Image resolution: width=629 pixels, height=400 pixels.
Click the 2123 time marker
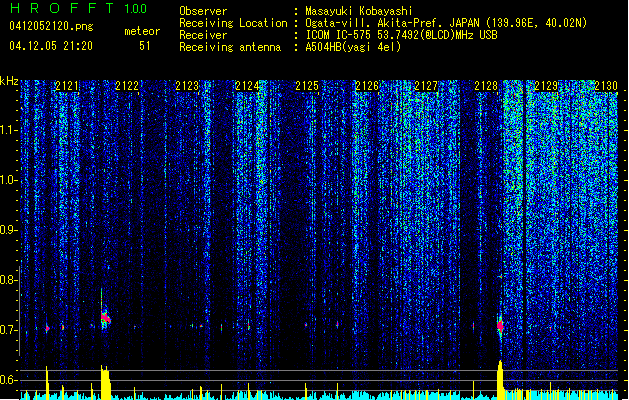(187, 86)
